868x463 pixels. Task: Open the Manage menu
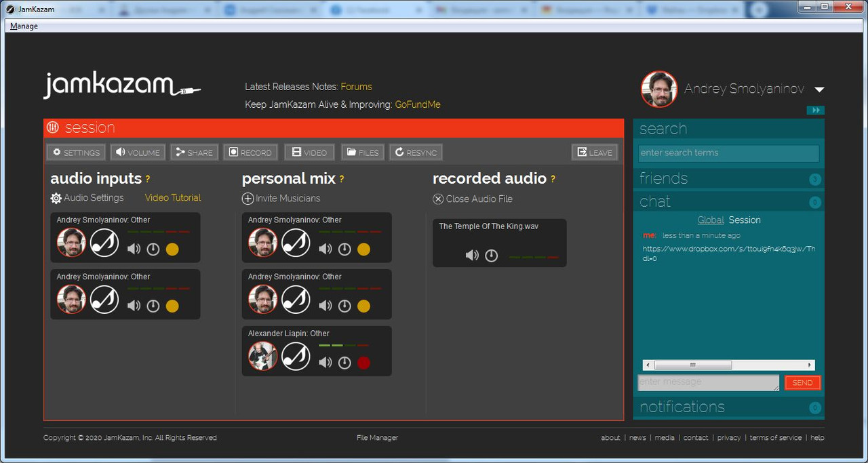[24, 26]
